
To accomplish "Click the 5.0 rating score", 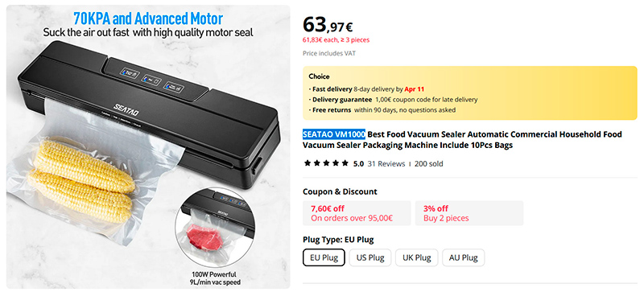I will [x=358, y=163].
